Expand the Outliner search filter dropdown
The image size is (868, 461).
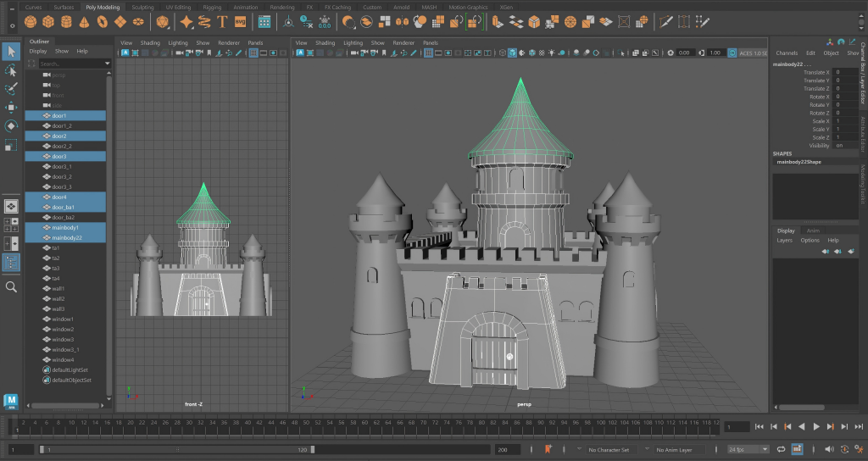pyautogui.click(x=108, y=64)
